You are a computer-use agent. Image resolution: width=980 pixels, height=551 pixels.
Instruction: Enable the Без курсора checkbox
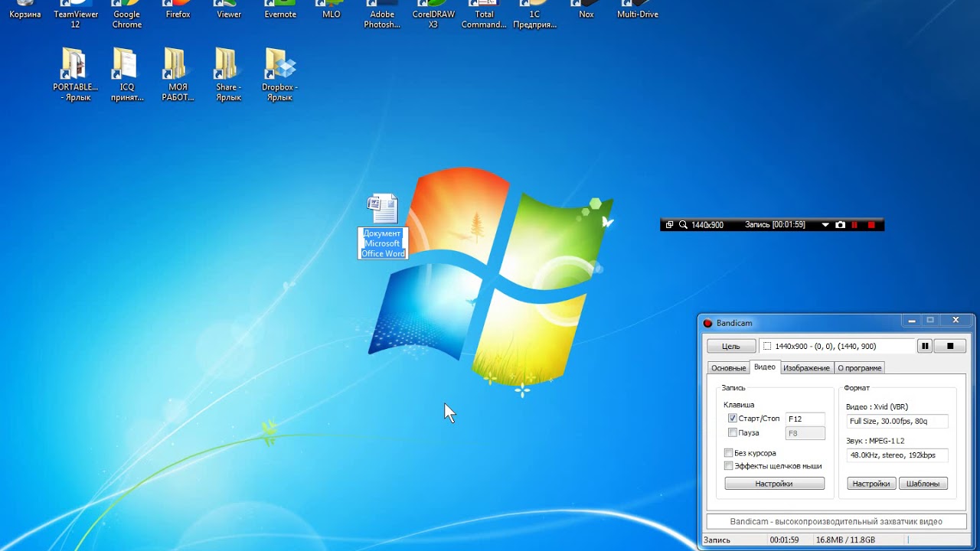(x=728, y=453)
